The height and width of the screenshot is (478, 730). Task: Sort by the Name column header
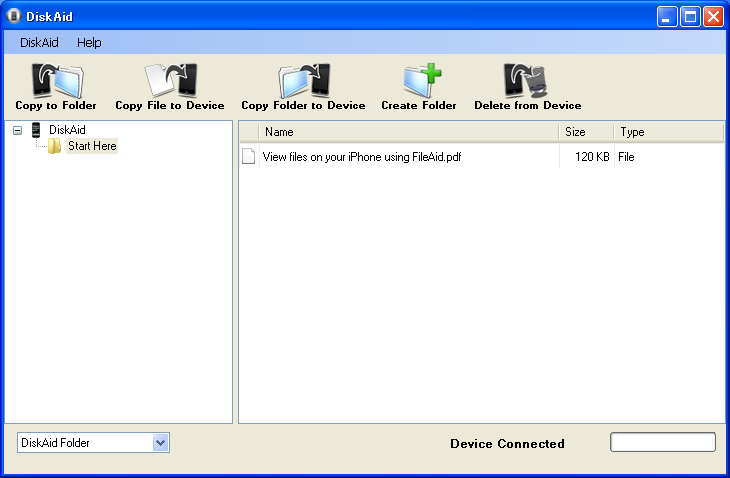click(x=408, y=132)
